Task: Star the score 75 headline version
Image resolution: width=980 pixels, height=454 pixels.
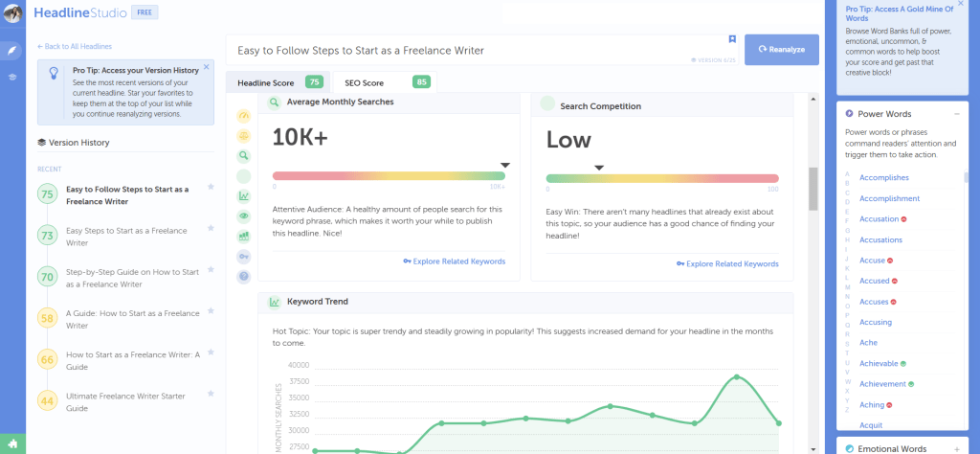Action: tap(211, 187)
